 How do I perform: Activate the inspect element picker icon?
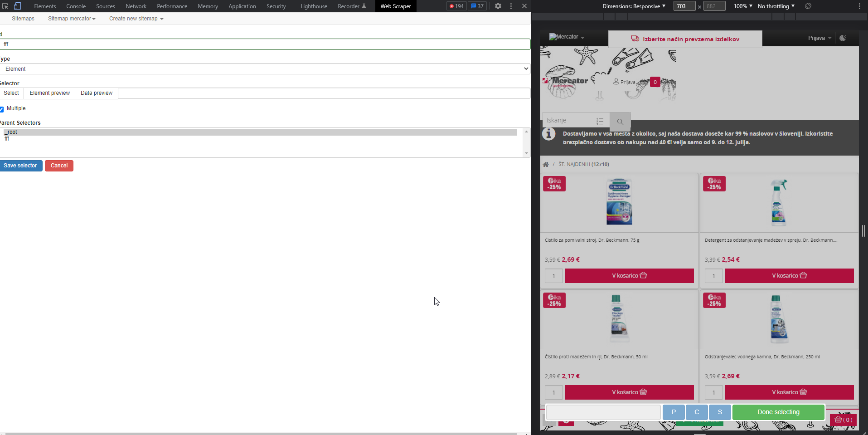coord(5,6)
